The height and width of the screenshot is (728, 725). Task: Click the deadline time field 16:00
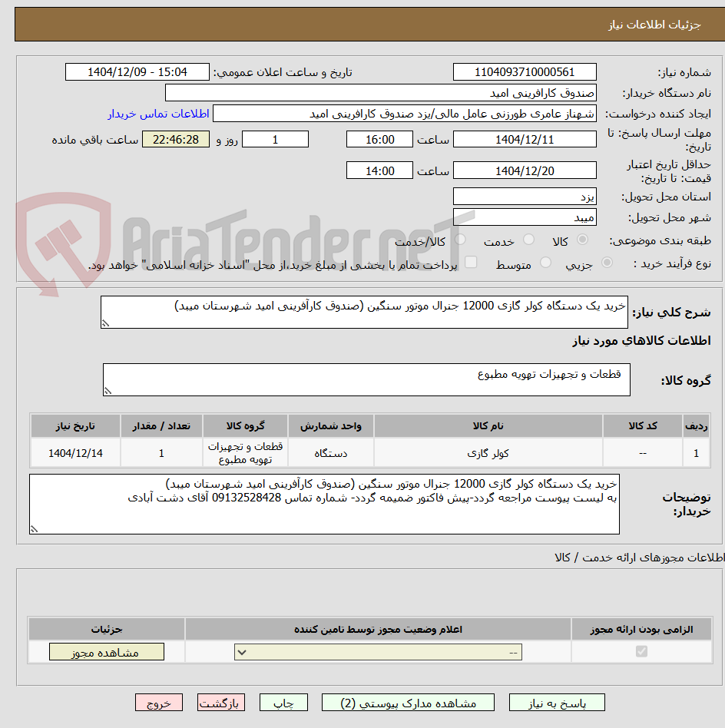pos(379,139)
